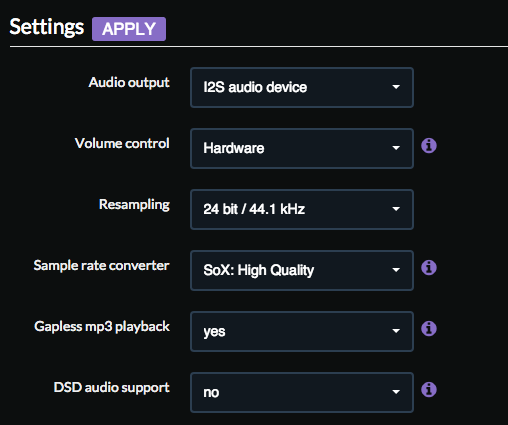Click the caret arrow in the Hardware box
This screenshot has height=425, width=508.
tap(396, 148)
